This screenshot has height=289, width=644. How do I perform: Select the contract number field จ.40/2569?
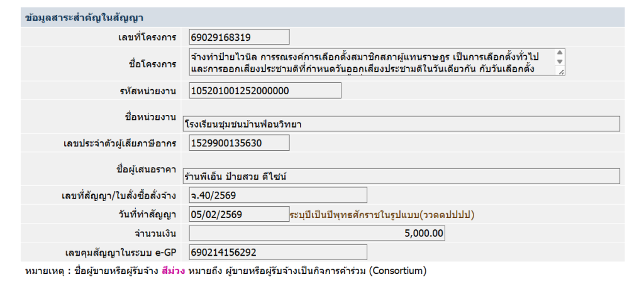(278, 195)
